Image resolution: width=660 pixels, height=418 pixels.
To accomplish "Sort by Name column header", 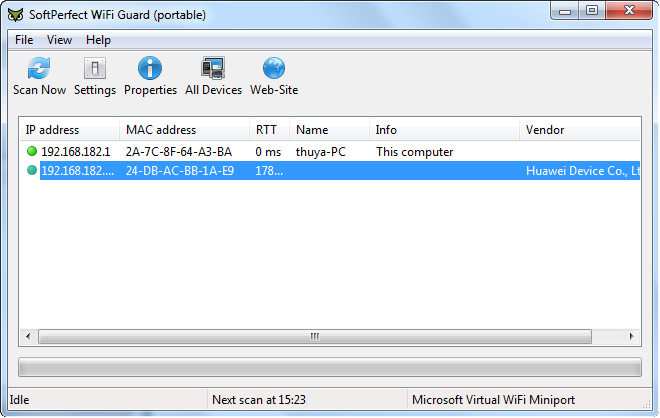I will pyautogui.click(x=329, y=130).
